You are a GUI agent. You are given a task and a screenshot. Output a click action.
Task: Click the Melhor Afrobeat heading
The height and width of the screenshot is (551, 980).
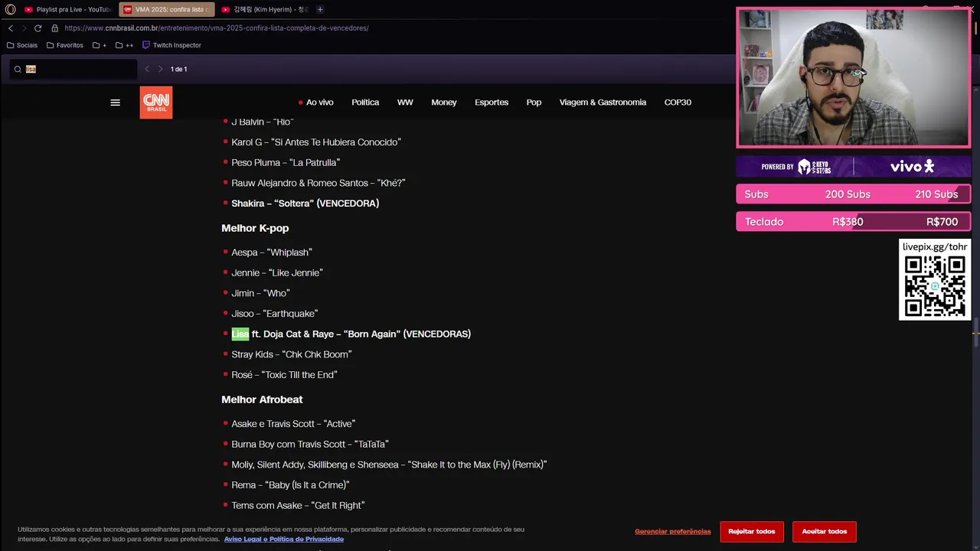tap(262, 400)
